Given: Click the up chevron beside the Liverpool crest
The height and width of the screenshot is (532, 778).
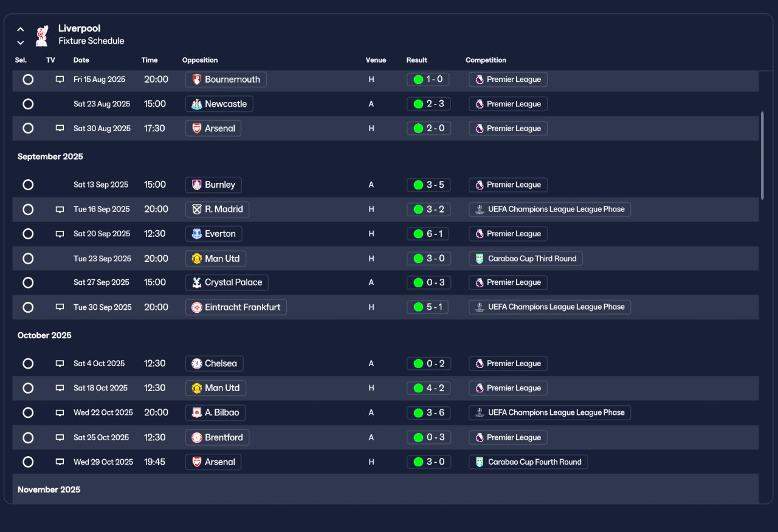Looking at the screenshot, I should click(21, 29).
